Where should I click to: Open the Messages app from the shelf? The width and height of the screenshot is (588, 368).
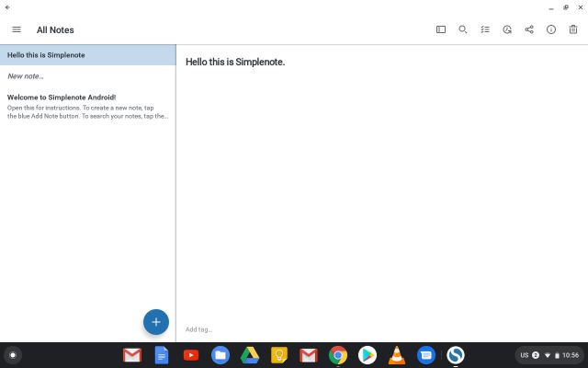pyautogui.click(x=426, y=355)
